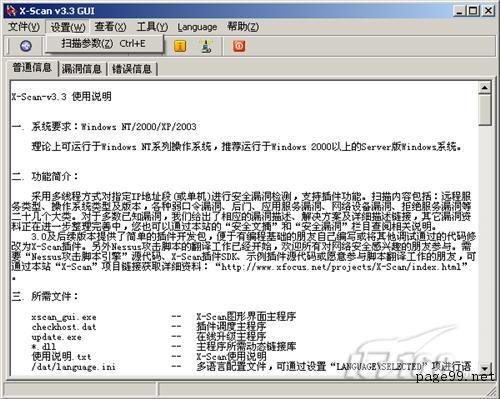Screen dimensions: 500x399
Task: Click inside the X-Scan-v3.3 使用说明 text area
Action: [244, 228]
